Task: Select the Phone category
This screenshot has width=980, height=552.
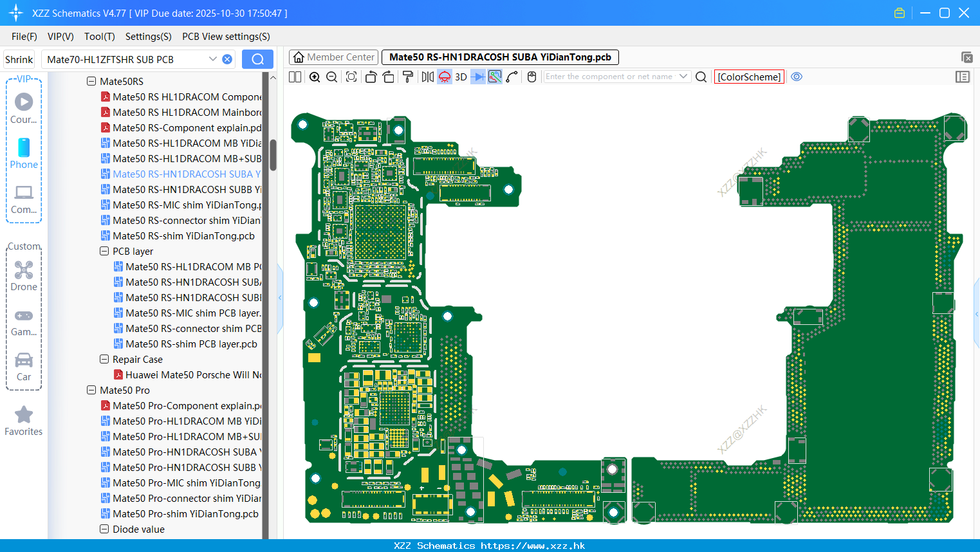Action: pos(24,153)
